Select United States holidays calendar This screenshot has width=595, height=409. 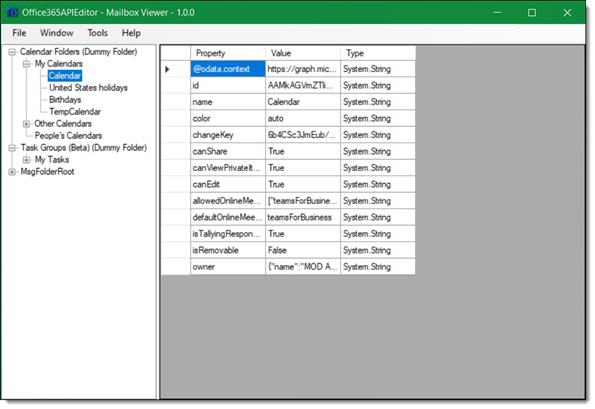[x=88, y=88]
